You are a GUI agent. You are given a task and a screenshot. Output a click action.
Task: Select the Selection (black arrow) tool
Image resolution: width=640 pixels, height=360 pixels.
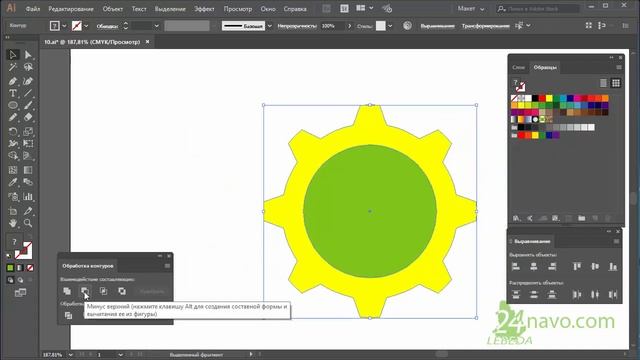13,55
